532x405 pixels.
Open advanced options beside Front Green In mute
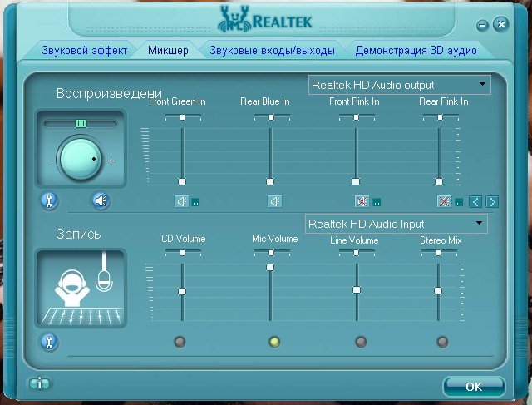click(x=195, y=202)
